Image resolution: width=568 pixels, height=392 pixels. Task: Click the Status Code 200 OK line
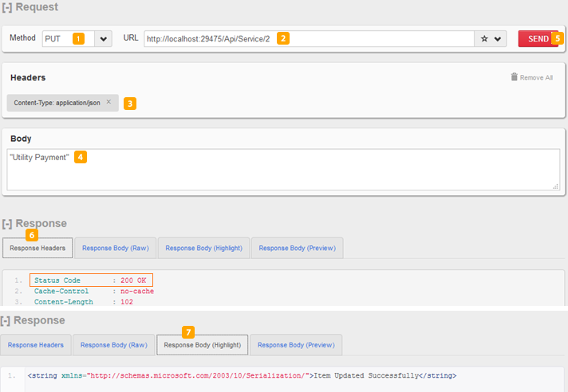click(x=91, y=280)
